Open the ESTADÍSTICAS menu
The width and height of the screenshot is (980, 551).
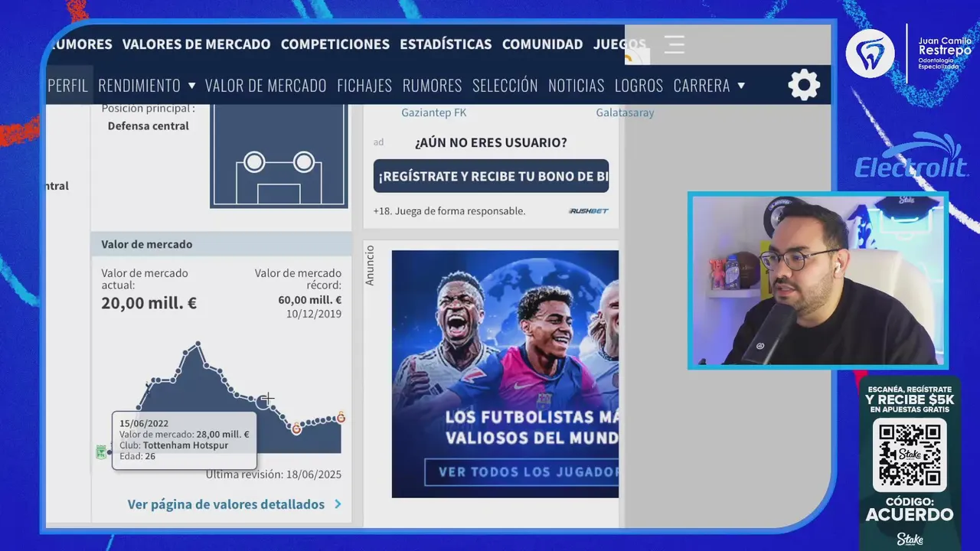point(446,44)
